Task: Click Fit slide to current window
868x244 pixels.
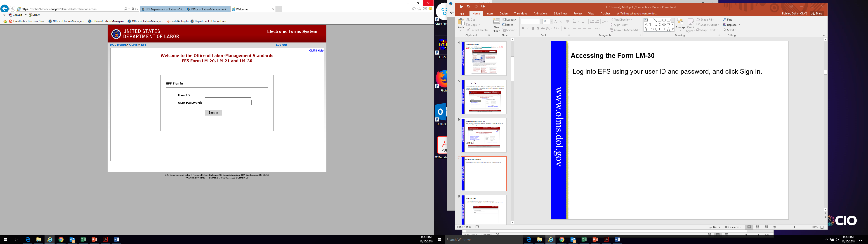Action: pos(822,227)
